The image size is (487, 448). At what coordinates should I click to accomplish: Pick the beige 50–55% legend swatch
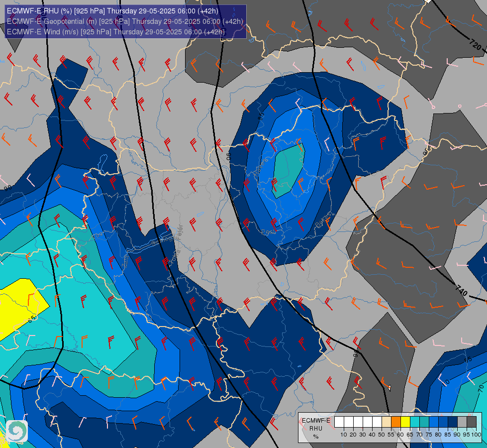(387, 422)
